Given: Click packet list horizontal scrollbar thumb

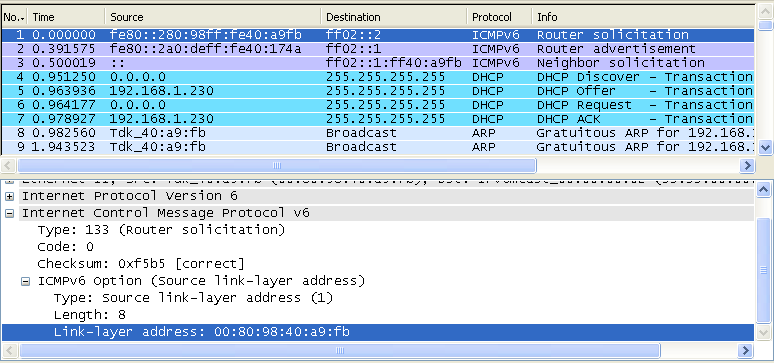Looking at the screenshot, I should tap(276, 165).
